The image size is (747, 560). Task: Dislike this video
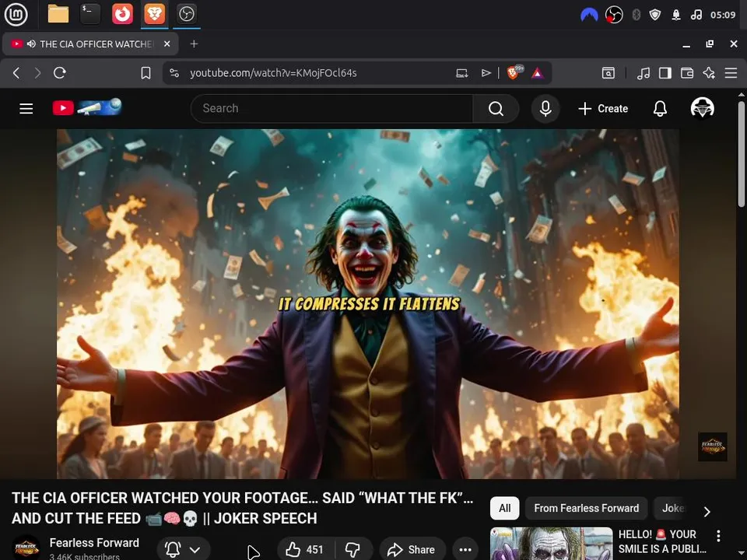(353, 550)
